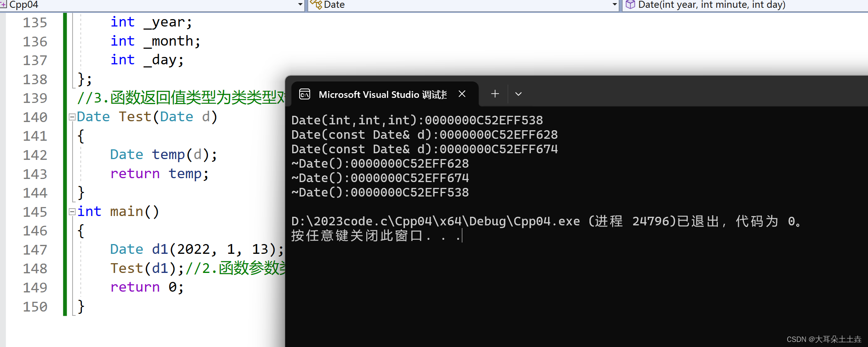This screenshot has height=347, width=868.
Task: Click console line '~Date():0000000C52EFF628'
Action: [x=380, y=163]
